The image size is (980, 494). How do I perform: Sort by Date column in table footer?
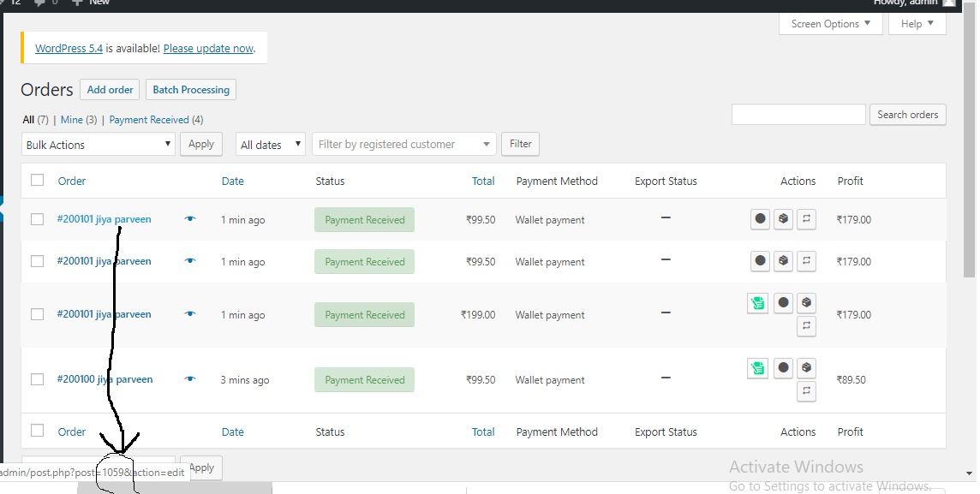[x=232, y=432]
